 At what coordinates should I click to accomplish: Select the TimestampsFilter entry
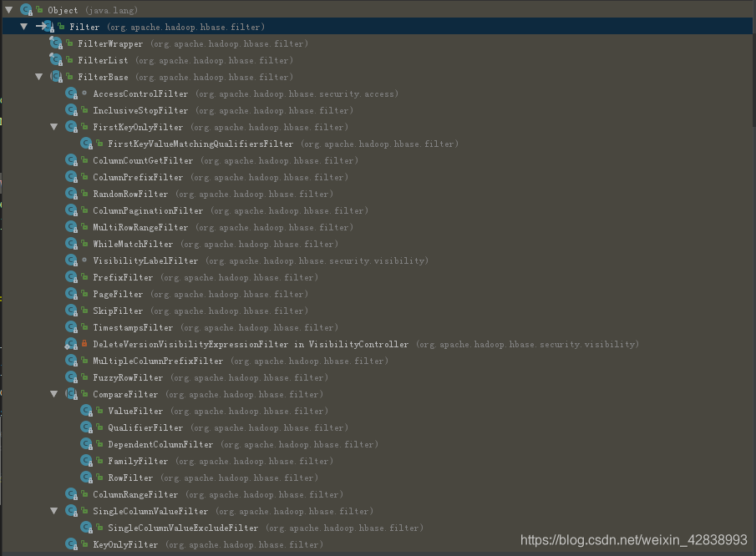pos(216,327)
